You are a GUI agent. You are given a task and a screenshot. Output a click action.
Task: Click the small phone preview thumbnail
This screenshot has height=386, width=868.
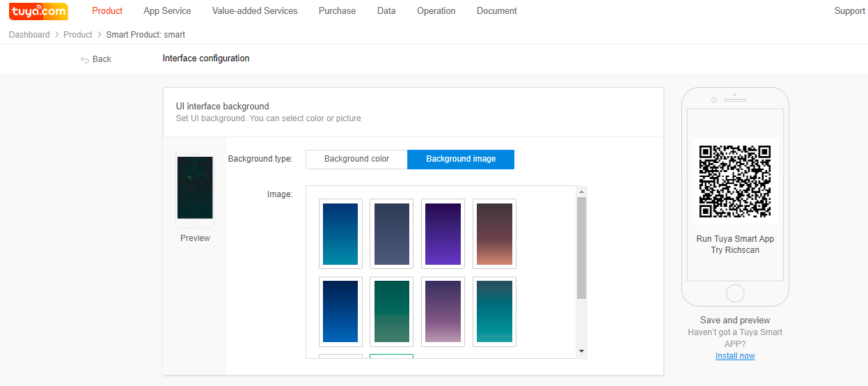pos(195,188)
